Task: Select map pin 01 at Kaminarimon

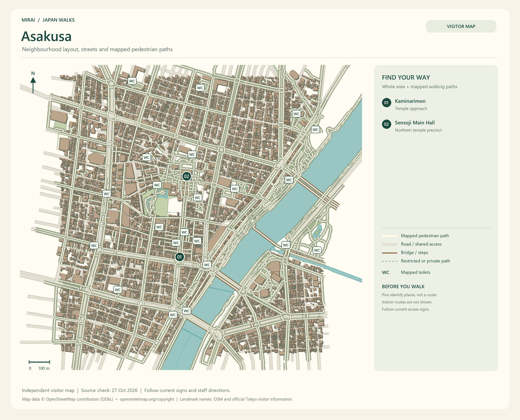Action: pos(179,257)
